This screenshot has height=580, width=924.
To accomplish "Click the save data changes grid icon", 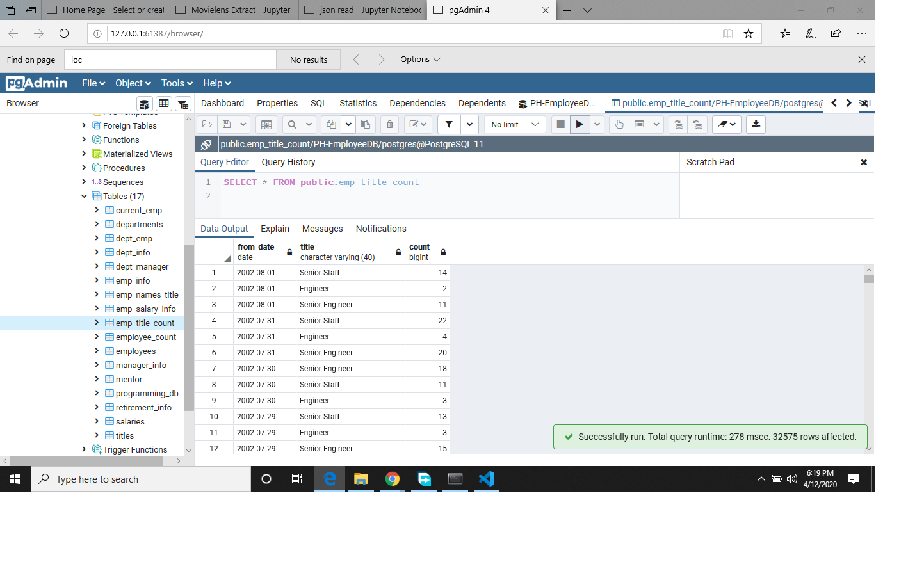I will [x=266, y=124].
